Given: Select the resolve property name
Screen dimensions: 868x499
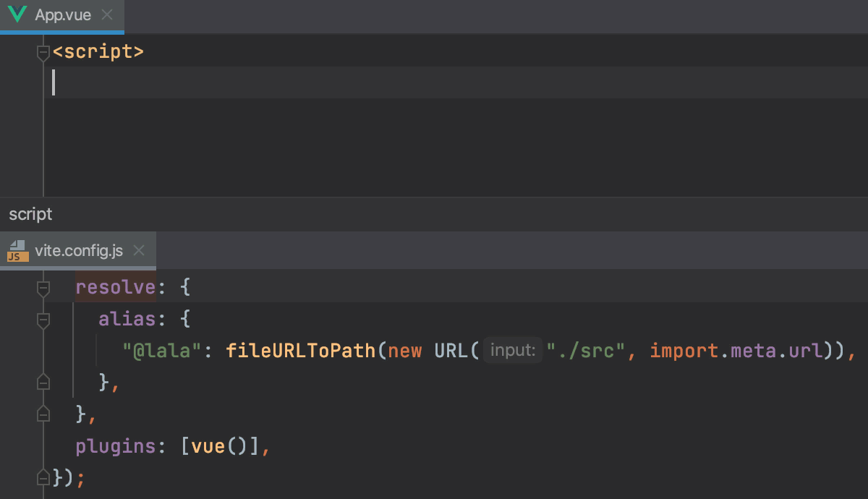Looking at the screenshot, I should 116,286.
